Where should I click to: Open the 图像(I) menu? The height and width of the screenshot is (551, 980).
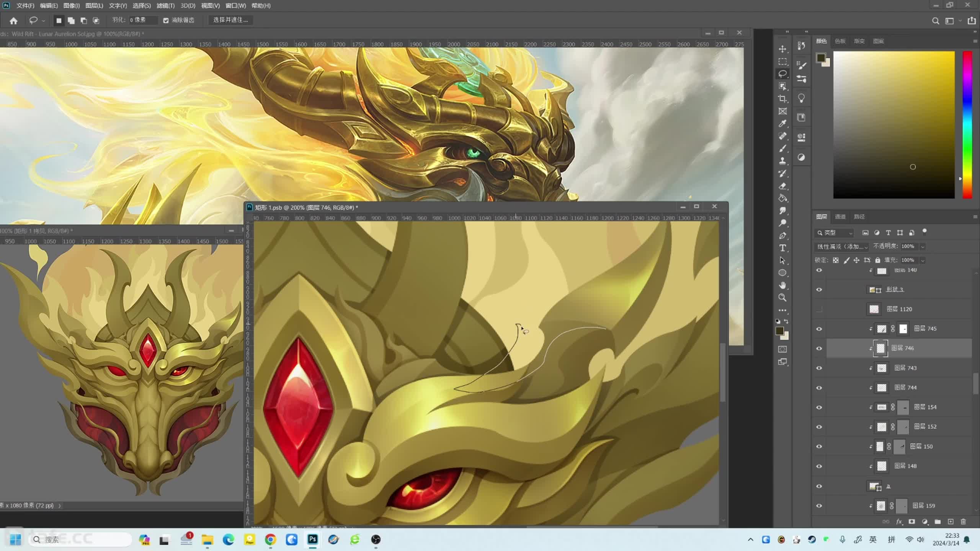[x=72, y=6]
